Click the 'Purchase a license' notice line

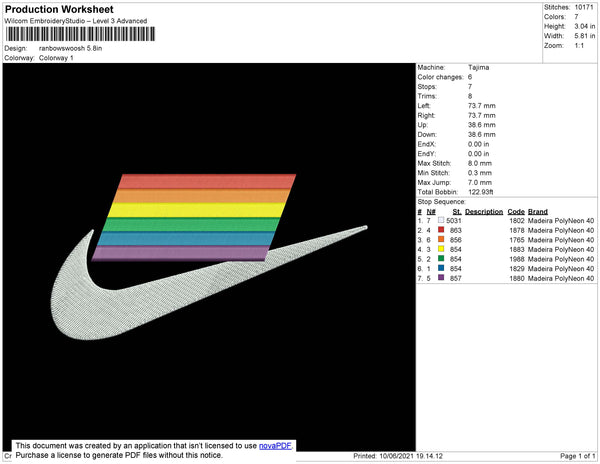point(119,455)
